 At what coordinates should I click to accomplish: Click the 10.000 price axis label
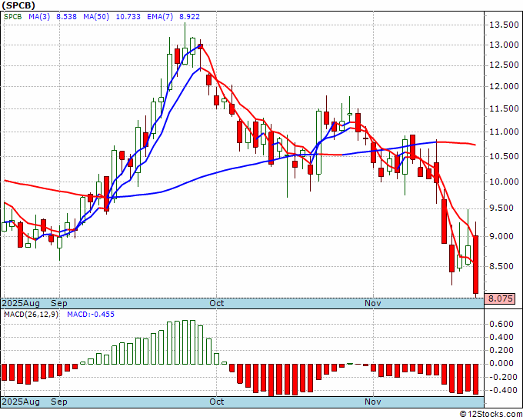504,182
